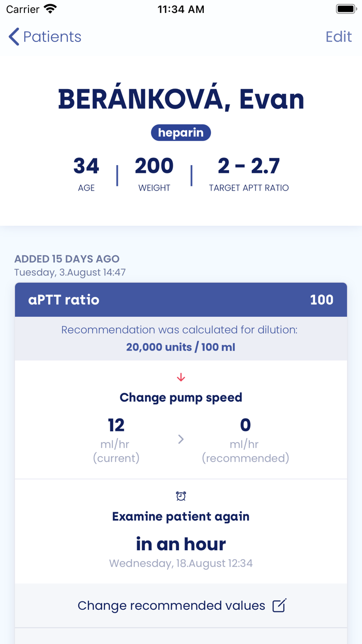Select the Patients navigation item
362x644 pixels.
tap(52, 36)
